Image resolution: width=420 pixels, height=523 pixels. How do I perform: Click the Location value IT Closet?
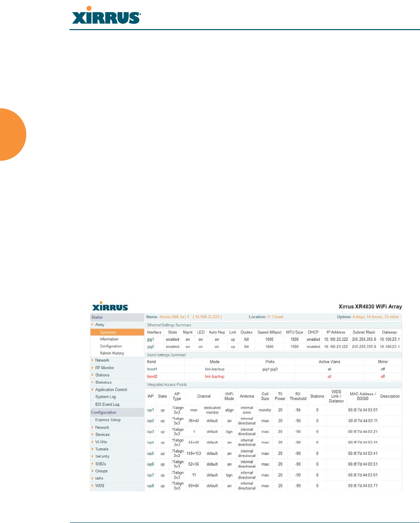[x=275, y=317]
